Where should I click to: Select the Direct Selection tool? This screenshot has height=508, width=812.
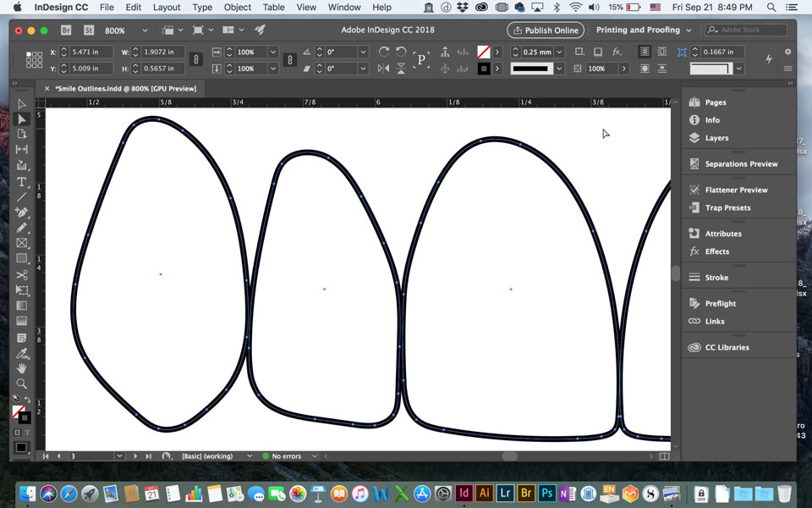[x=21, y=119]
